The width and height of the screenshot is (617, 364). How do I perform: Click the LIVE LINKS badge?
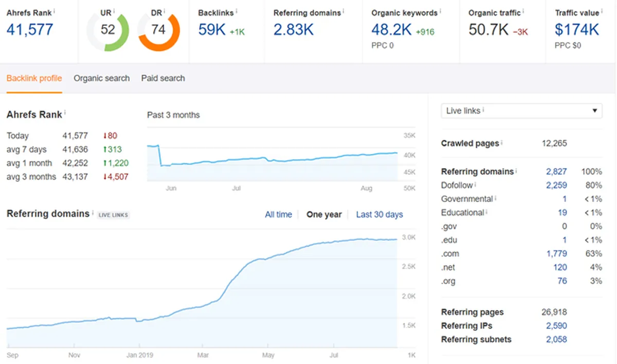[113, 215]
